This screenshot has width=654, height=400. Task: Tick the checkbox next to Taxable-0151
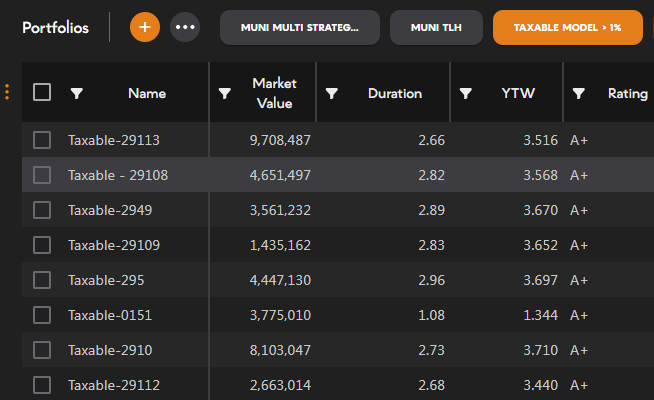42,315
